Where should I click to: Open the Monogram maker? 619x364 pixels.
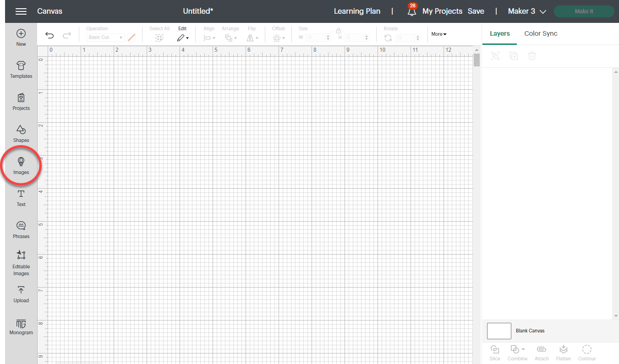(x=21, y=327)
